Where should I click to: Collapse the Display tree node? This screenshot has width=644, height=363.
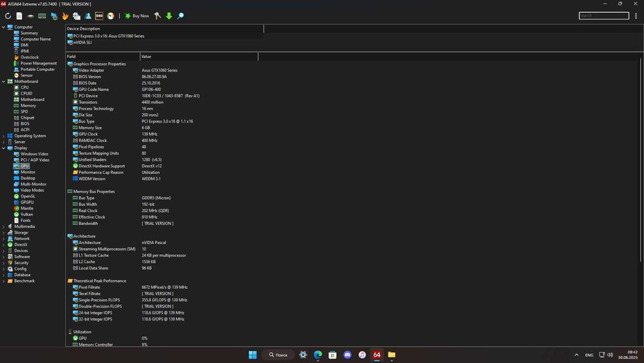[4, 148]
